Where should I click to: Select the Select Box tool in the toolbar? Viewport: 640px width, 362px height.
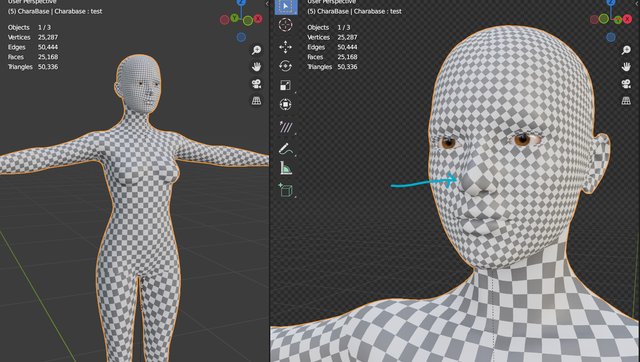click(286, 7)
